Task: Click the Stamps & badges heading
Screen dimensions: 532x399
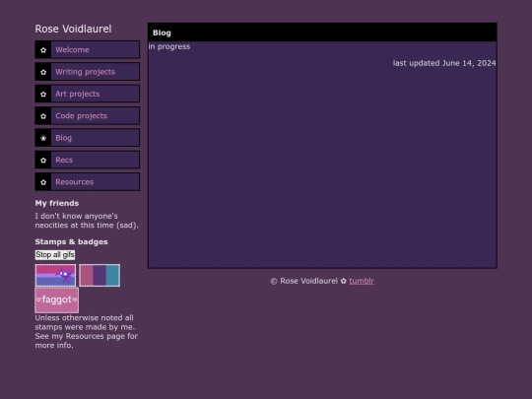Action: (71, 242)
